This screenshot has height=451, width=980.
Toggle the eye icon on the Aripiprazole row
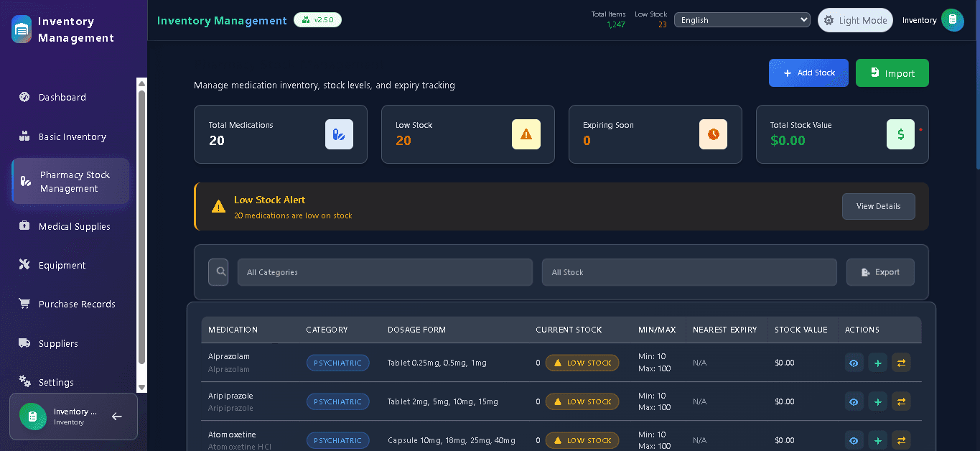pyautogui.click(x=854, y=401)
